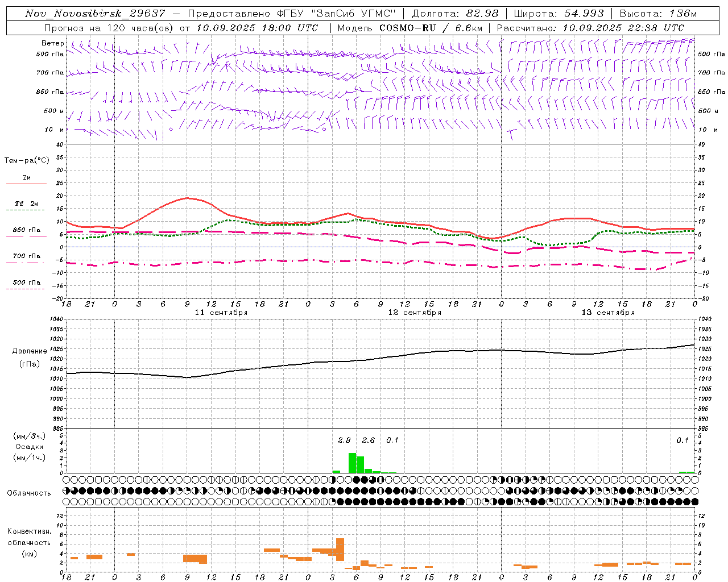
Task: Click the computed time 10.09.2025 22:38 UTC
Action: [x=623, y=27]
